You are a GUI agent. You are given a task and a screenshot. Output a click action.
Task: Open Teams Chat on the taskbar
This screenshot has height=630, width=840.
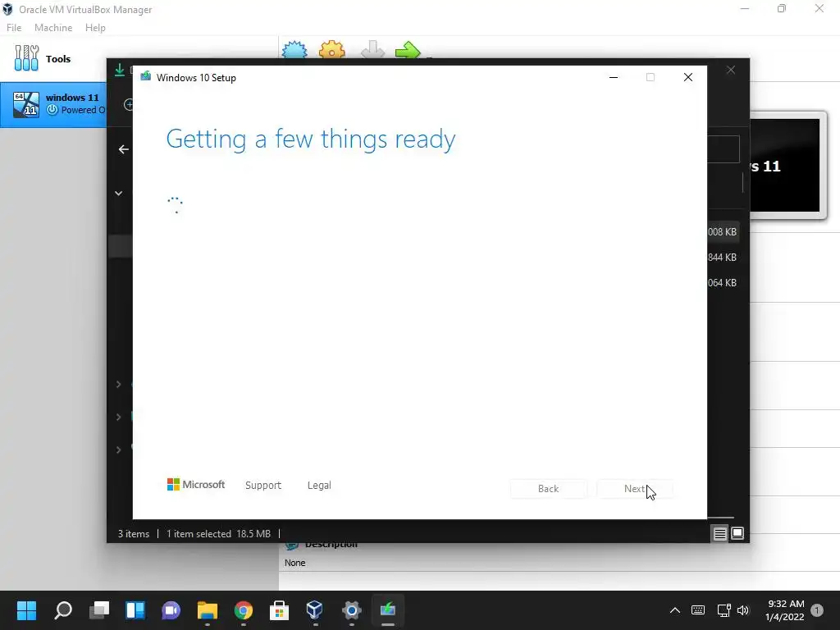tap(171, 609)
